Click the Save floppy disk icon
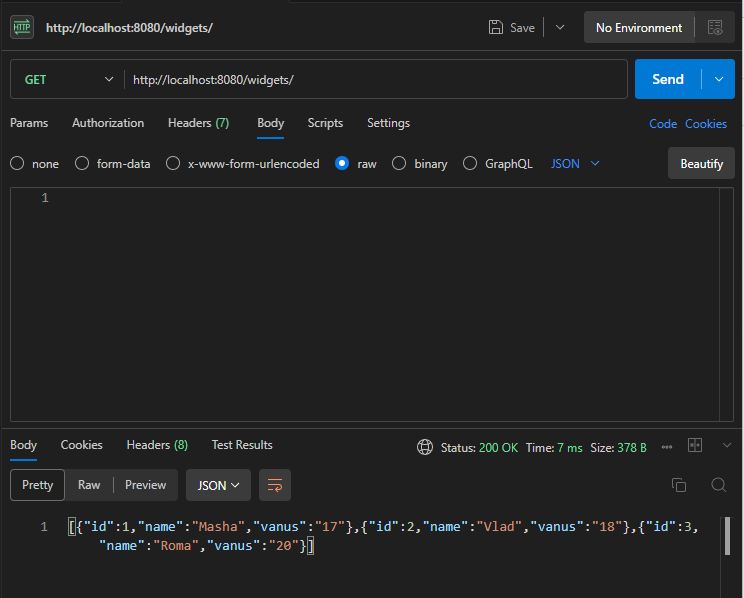The height and width of the screenshot is (598, 744). pos(496,27)
